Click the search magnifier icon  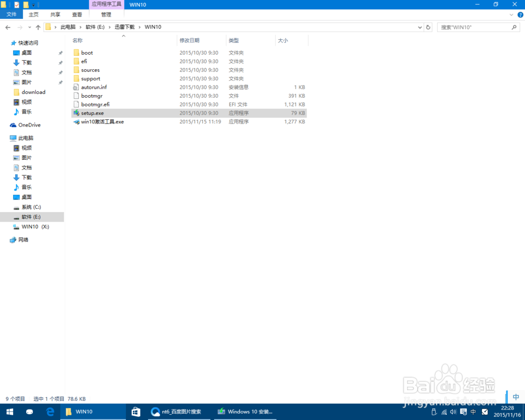(x=514, y=27)
